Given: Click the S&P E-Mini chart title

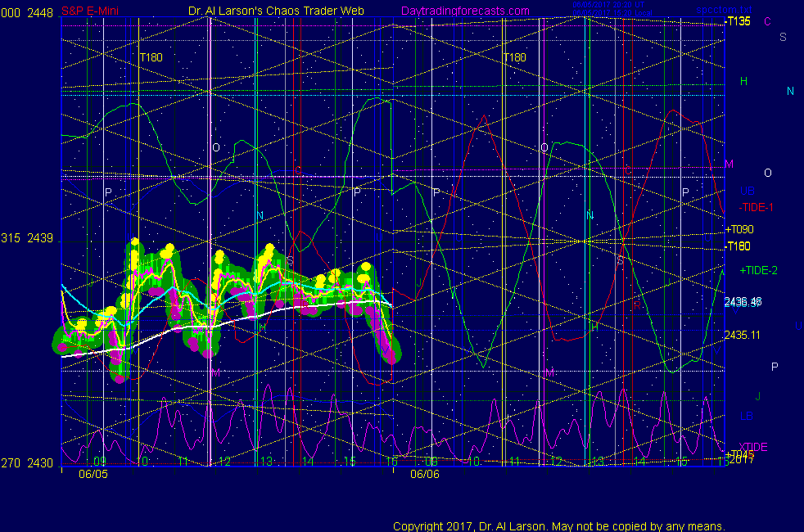Looking at the screenshot, I should point(90,11).
